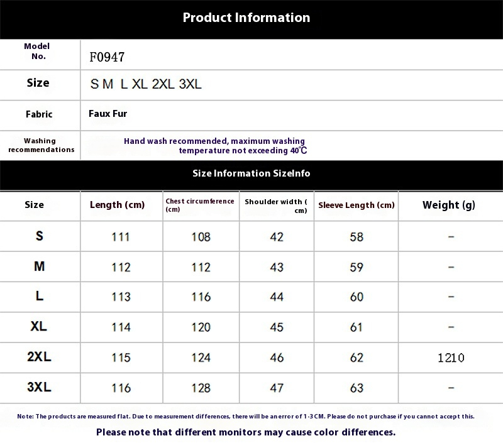
Task: Click chest circumference value 108
Action: click(201, 237)
